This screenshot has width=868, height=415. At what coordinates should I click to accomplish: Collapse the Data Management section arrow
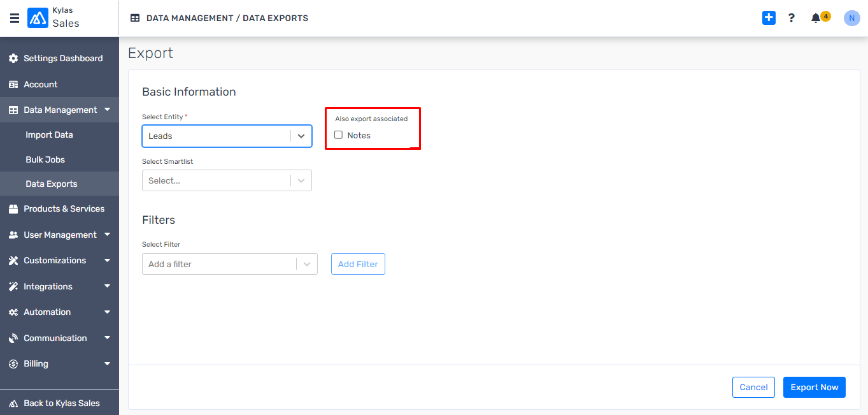click(x=107, y=110)
